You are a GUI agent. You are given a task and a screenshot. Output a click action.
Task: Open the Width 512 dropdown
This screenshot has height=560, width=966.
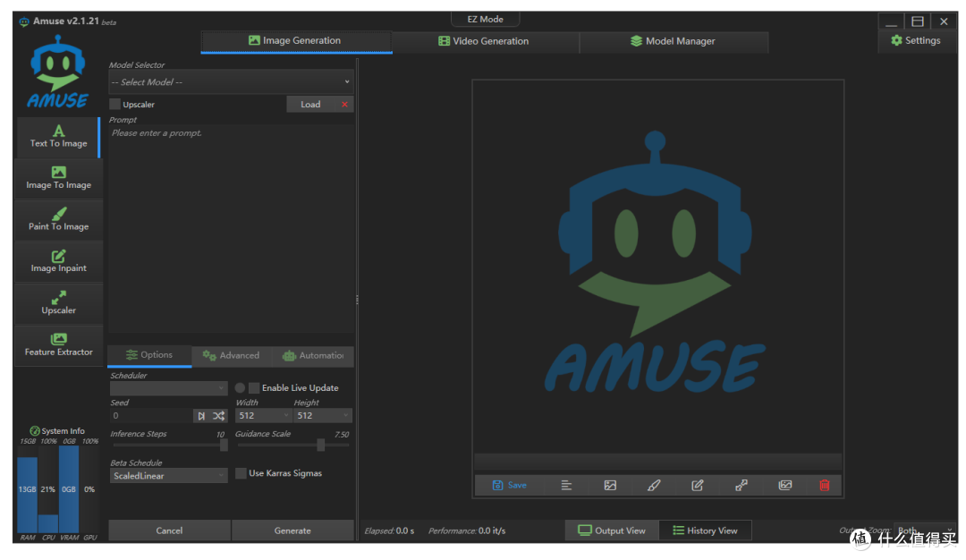pyautogui.click(x=263, y=416)
